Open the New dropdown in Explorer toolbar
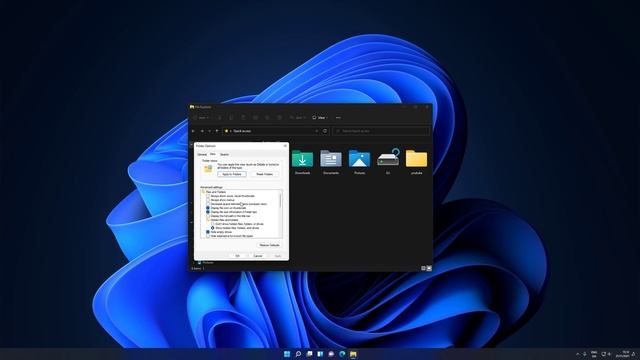The width and height of the screenshot is (640, 360). point(201,118)
